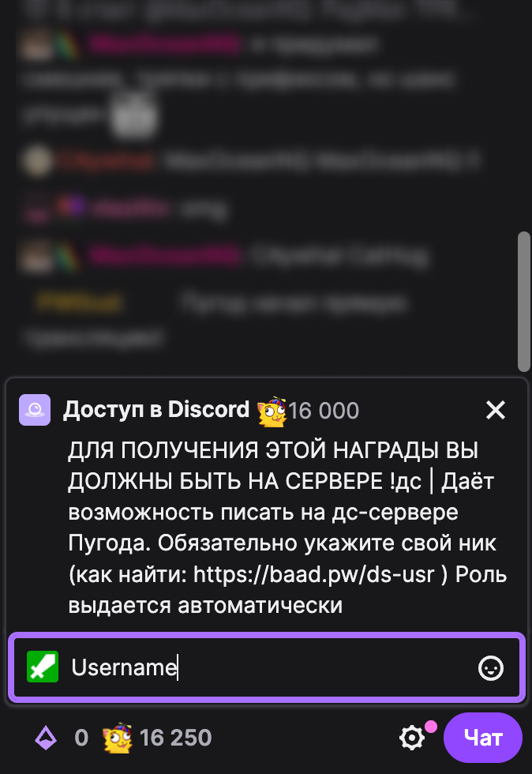Click the purple reward icon beside Доступ в Discord

point(35,410)
